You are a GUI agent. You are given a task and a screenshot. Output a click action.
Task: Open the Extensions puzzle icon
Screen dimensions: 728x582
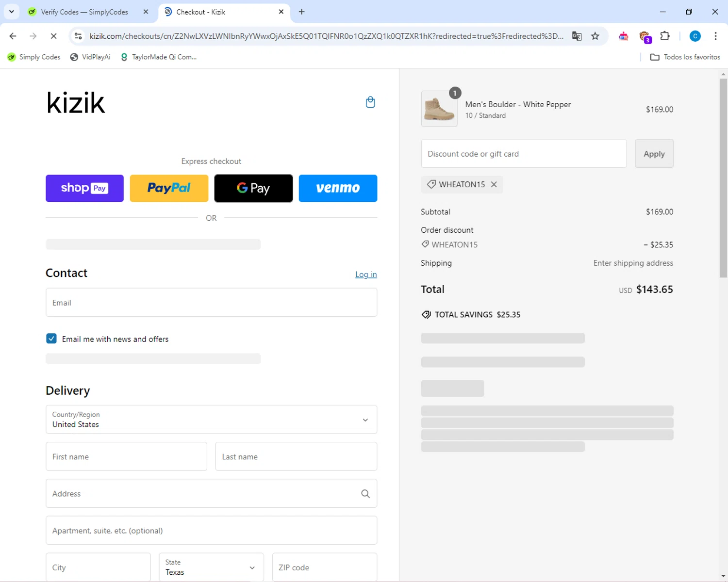(665, 36)
